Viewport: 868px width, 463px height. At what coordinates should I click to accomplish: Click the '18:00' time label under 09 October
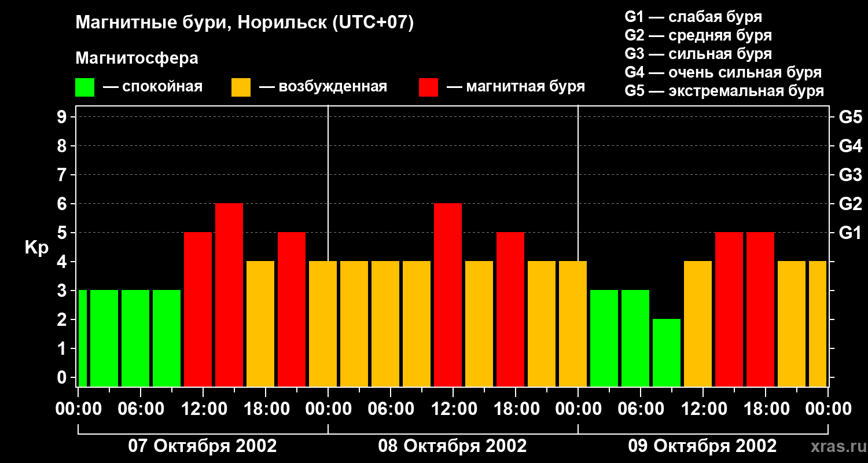tap(766, 409)
